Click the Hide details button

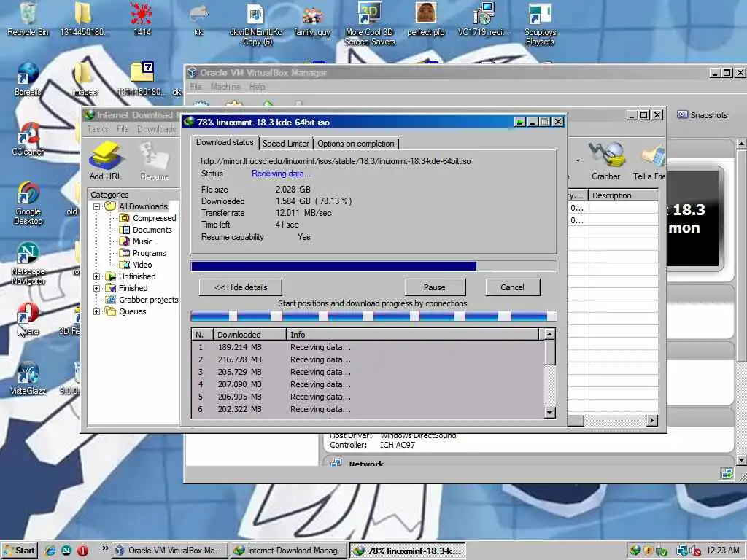[241, 287]
